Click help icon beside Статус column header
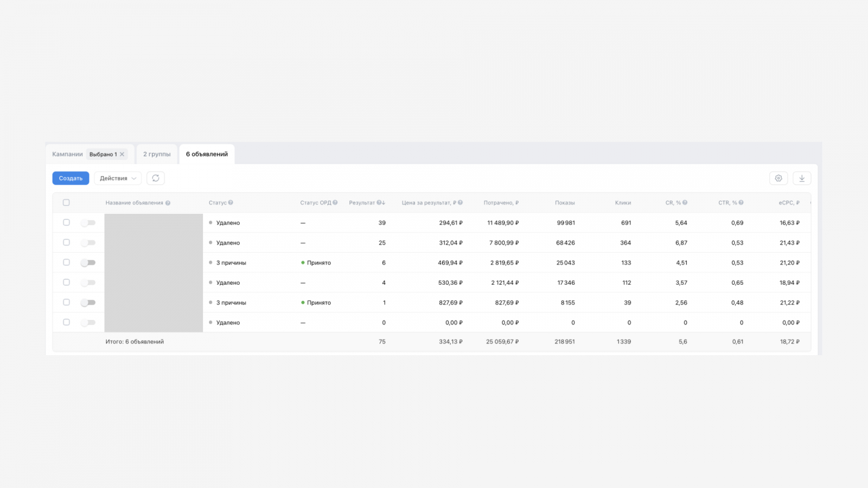The image size is (868, 488). point(231,203)
